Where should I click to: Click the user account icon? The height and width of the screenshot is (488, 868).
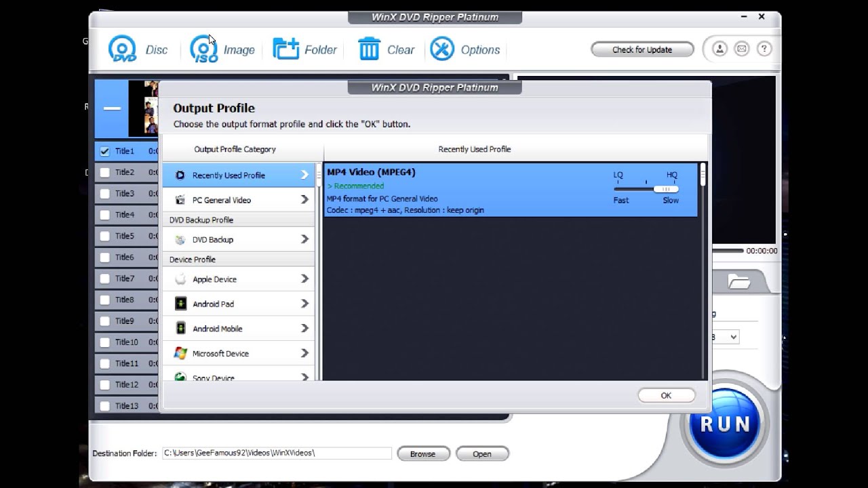click(719, 49)
